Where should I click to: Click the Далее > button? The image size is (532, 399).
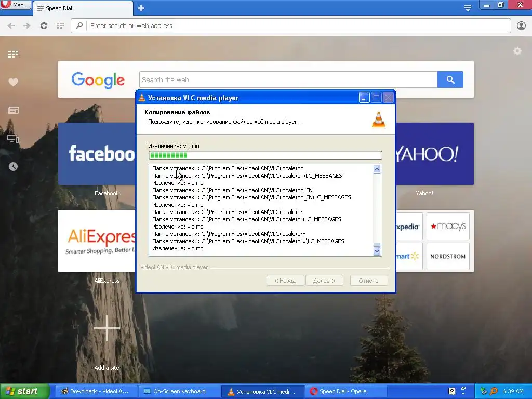(324, 281)
